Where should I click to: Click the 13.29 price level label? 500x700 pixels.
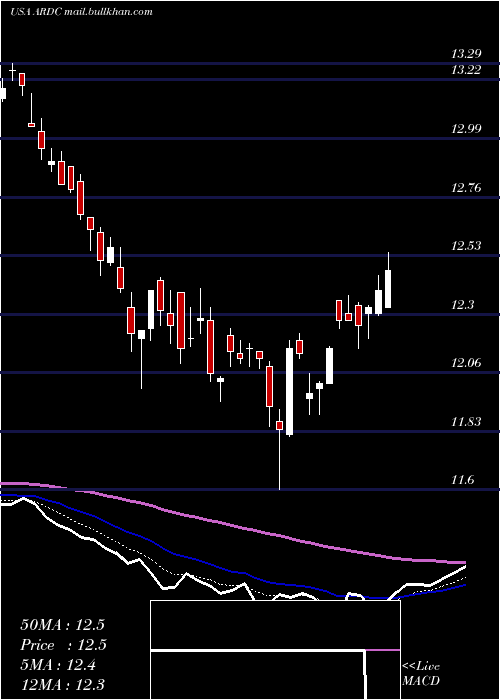(466, 54)
